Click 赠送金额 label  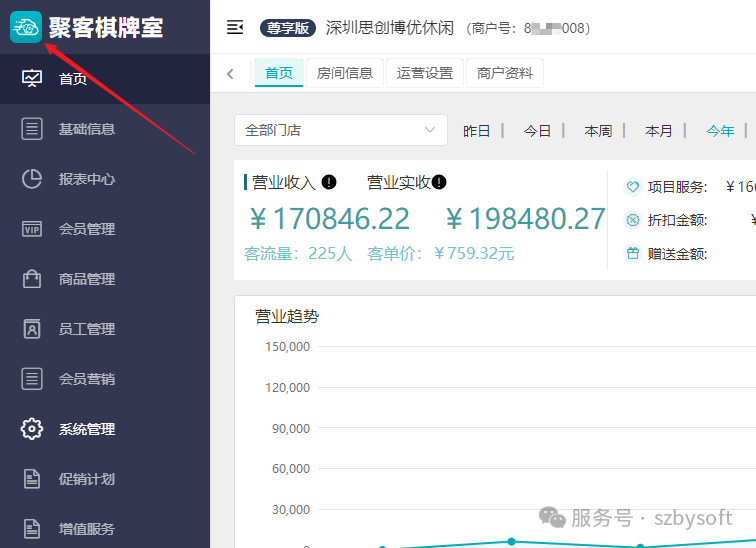(677, 254)
